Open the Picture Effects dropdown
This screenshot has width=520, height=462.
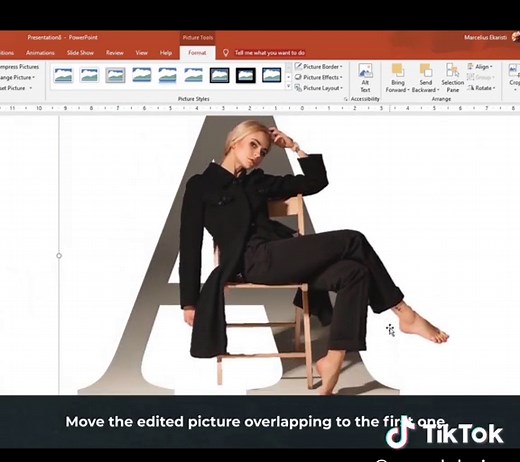pyautogui.click(x=319, y=77)
